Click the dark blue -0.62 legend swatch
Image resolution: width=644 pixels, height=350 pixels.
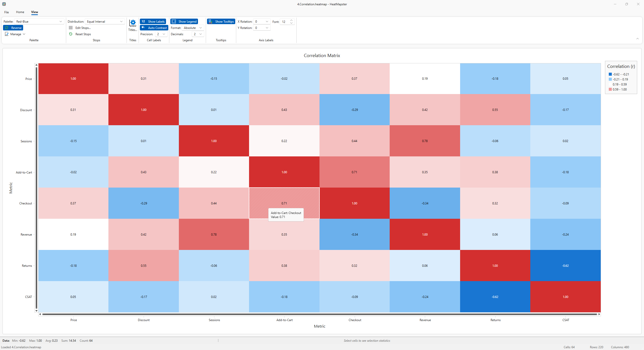tap(610, 74)
